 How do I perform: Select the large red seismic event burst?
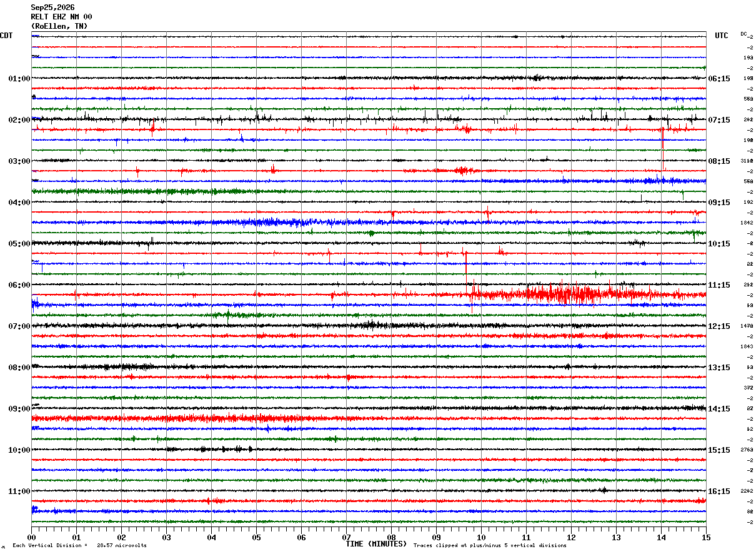569,293
